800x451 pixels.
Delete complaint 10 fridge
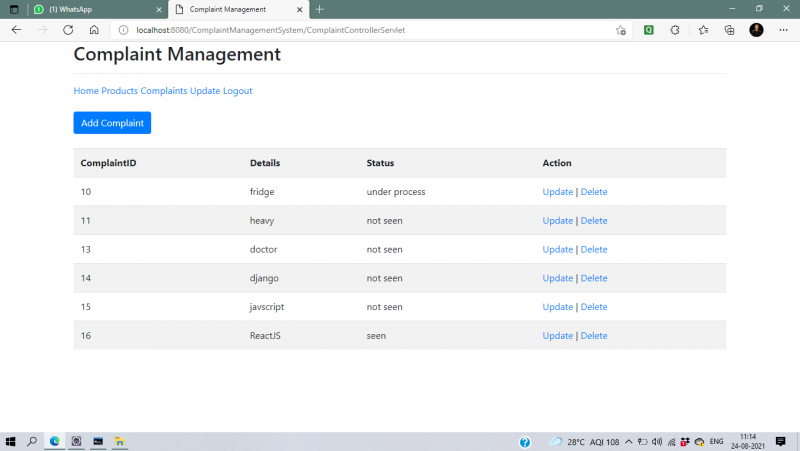(594, 192)
